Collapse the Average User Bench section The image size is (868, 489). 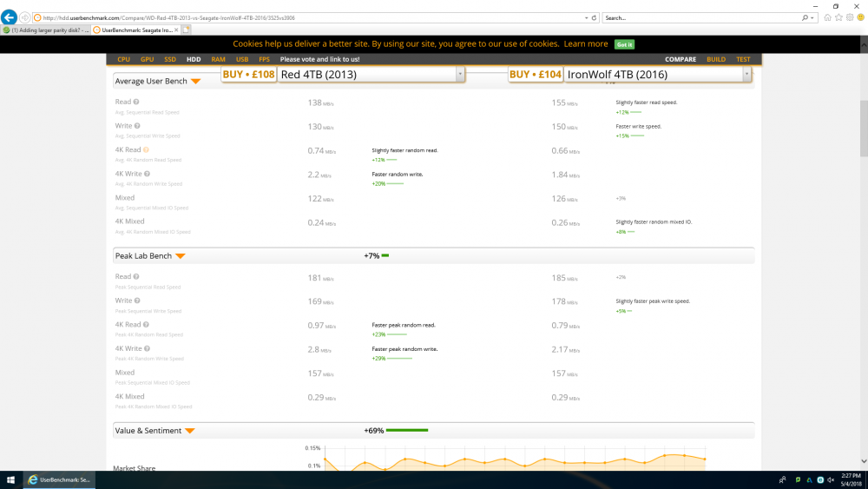click(195, 82)
